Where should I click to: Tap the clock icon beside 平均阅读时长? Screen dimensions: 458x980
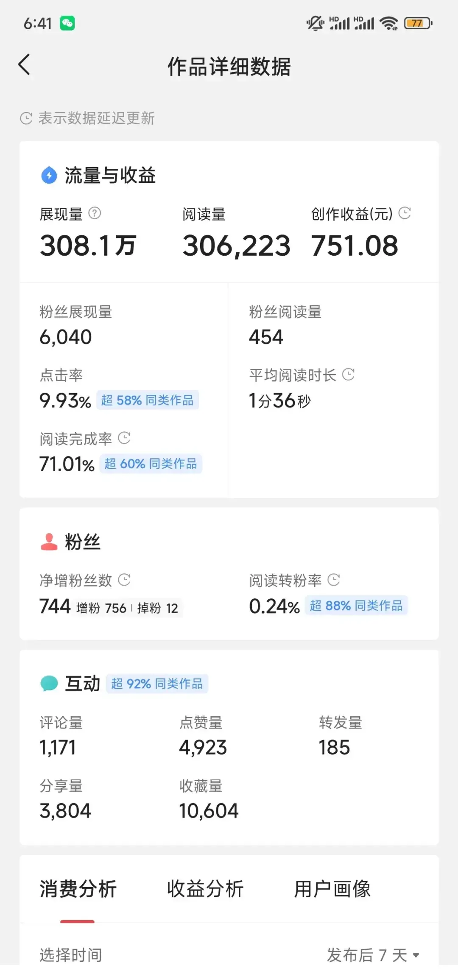(x=348, y=374)
